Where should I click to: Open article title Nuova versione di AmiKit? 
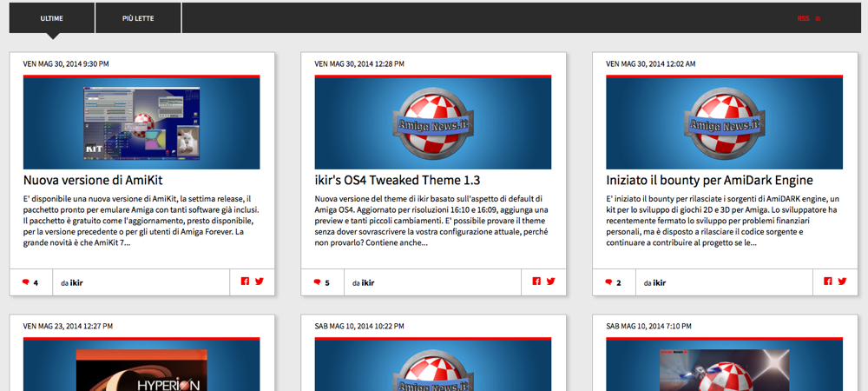pyautogui.click(x=93, y=181)
